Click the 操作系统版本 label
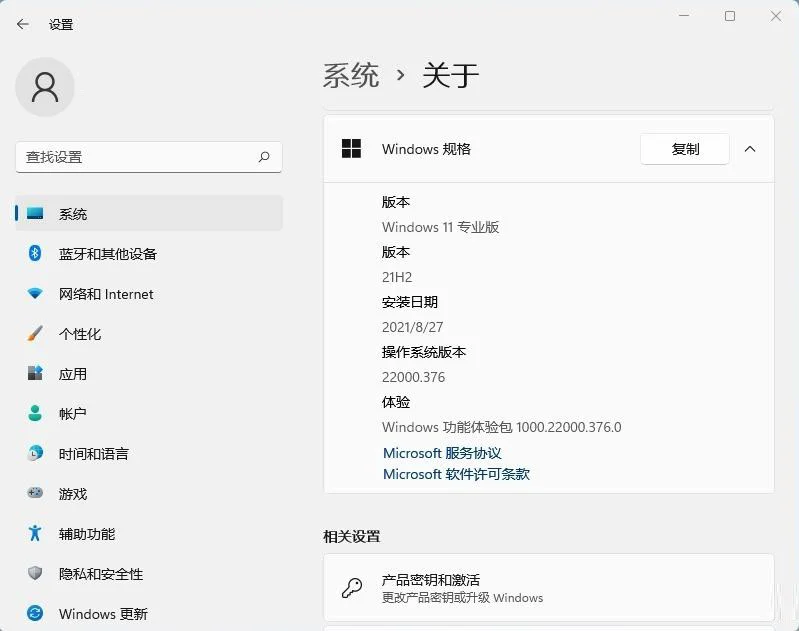Viewport: 799px width, 631px height. pyautogui.click(x=424, y=352)
